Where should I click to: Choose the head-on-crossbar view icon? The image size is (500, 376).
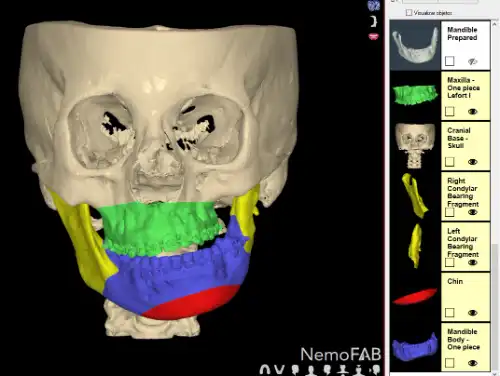343,370
